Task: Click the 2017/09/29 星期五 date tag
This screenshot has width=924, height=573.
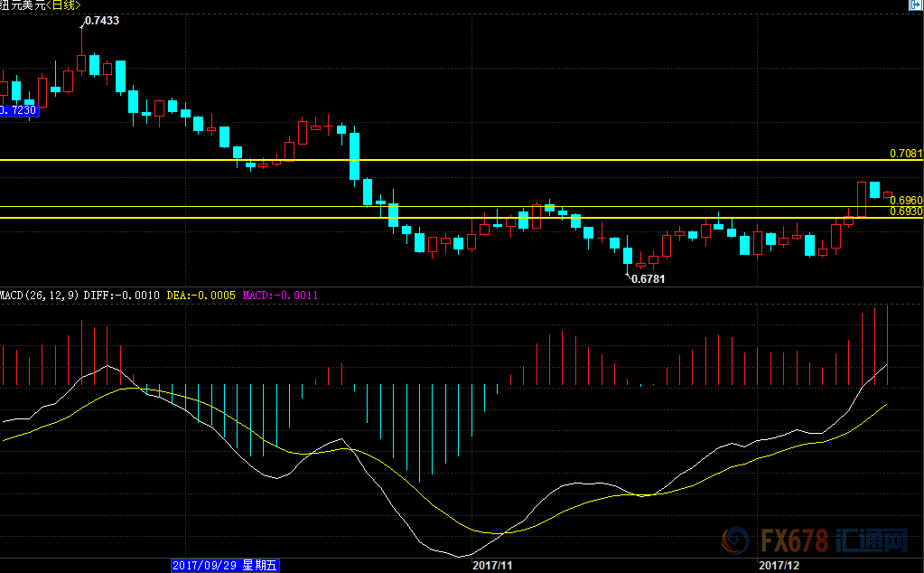Action: click(226, 566)
